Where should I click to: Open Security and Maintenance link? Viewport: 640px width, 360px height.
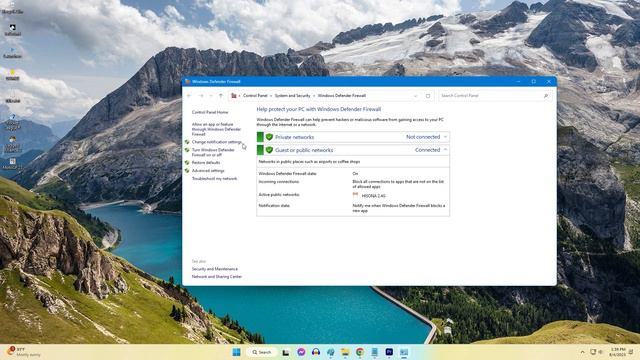[215, 269]
